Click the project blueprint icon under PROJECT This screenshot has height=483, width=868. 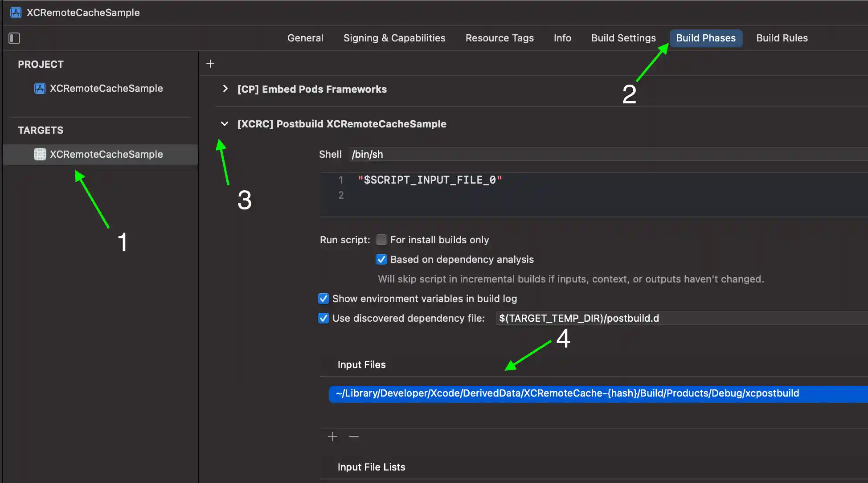tap(40, 88)
